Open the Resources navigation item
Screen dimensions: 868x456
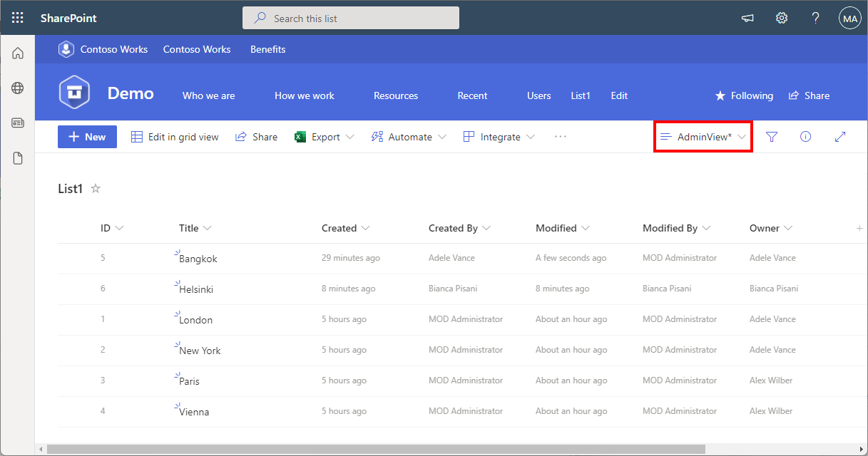396,95
